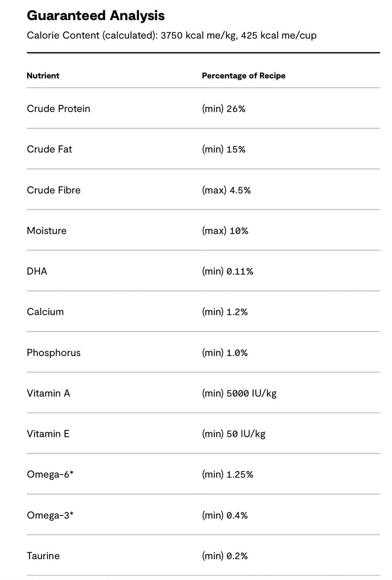Select the Crude Protein row label
The height and width of the screenshot is (580, 392).
tap(58, 109)
